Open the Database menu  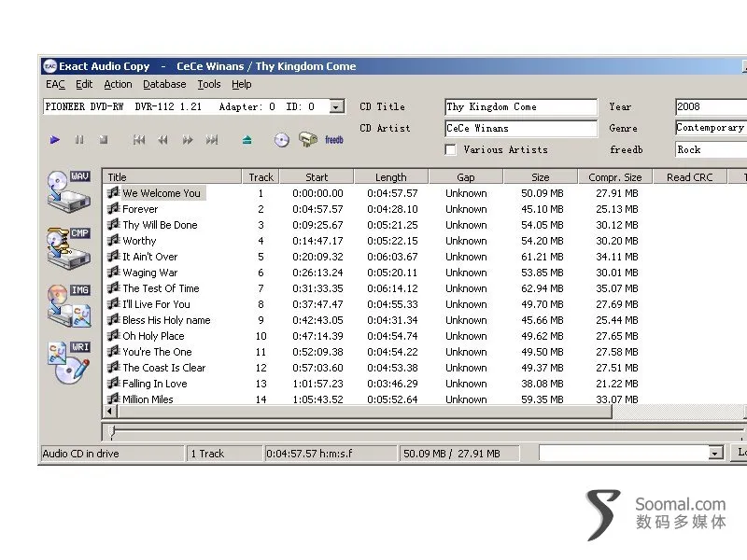[164, 84]
